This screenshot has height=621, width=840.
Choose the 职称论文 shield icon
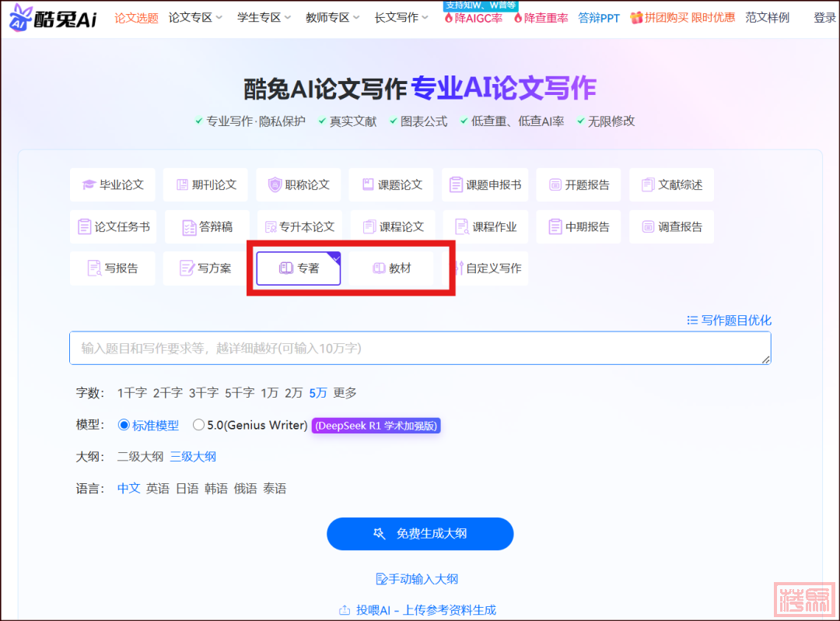[275, 185]
